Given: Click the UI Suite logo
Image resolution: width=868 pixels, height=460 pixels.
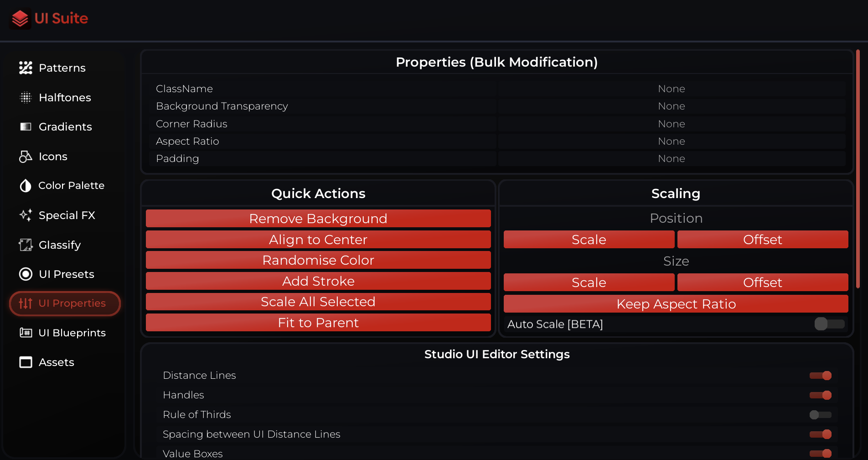Looking at the screenshot, I should (48, 18).
